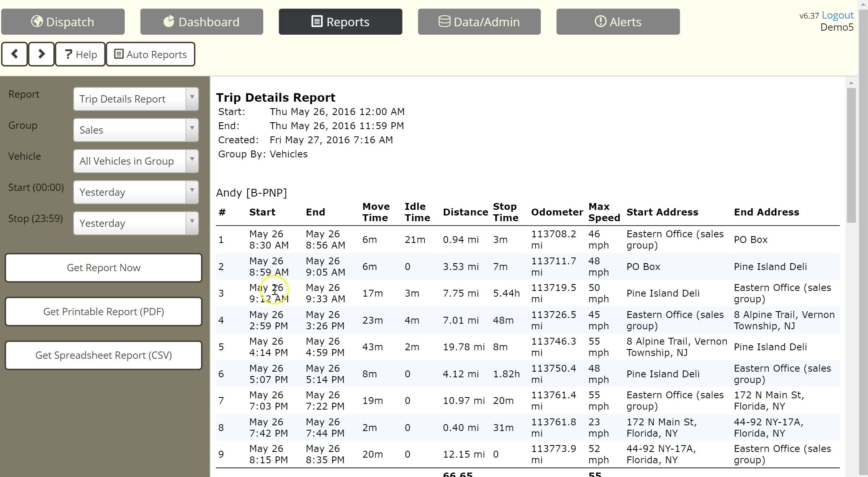The image size is (868, 477).
Task: Export spreadsheet CSV report
Action: (103, 355)
